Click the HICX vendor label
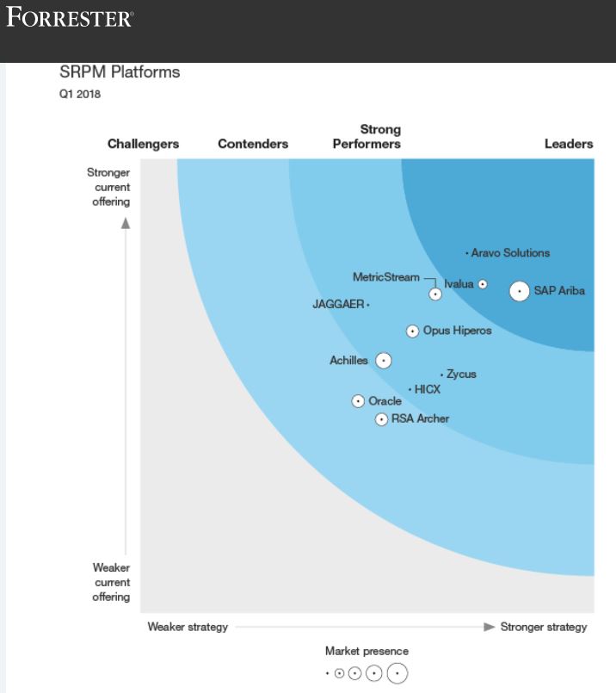This screenshot has height=693, width=616. tap(428, 389)
